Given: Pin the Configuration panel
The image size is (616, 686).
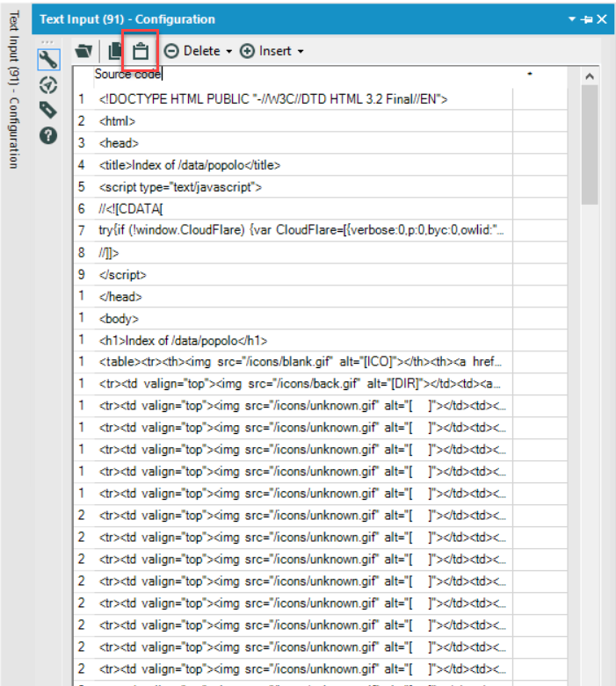Looking at the screenshot, I should [586, 19].
